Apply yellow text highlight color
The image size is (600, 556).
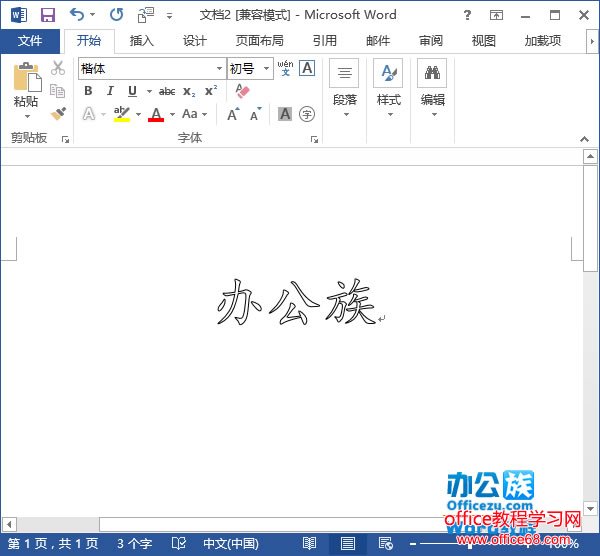122,114
